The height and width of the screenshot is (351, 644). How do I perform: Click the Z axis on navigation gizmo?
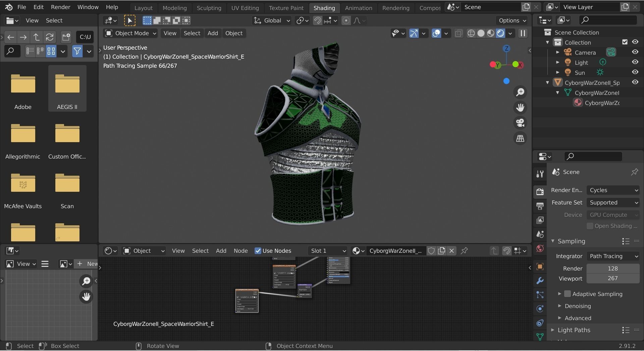[x=506, y=49]
